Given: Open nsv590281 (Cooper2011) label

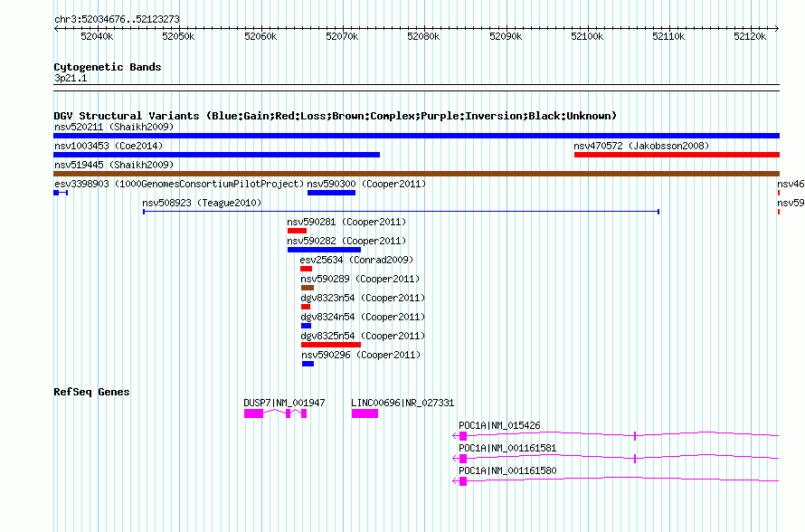Looking at the screenshot, I should tap(346, 222).
